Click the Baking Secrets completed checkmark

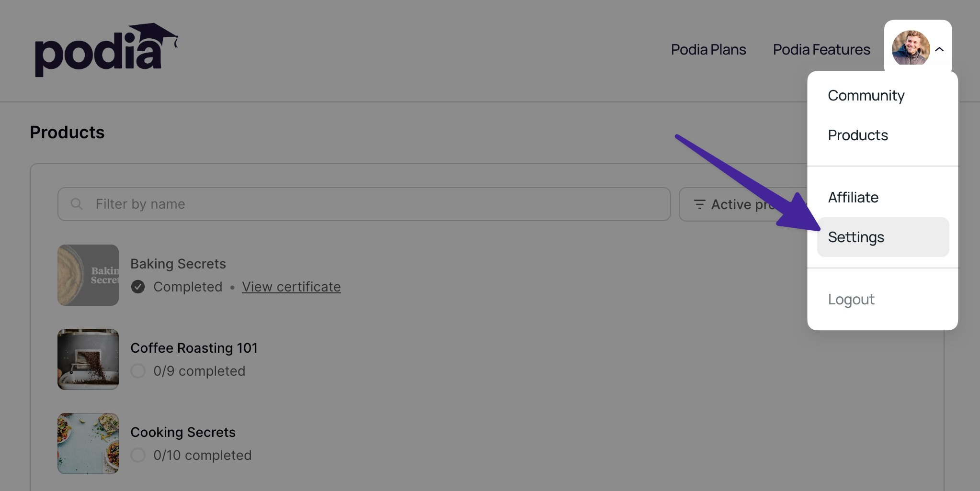point(138,287)
